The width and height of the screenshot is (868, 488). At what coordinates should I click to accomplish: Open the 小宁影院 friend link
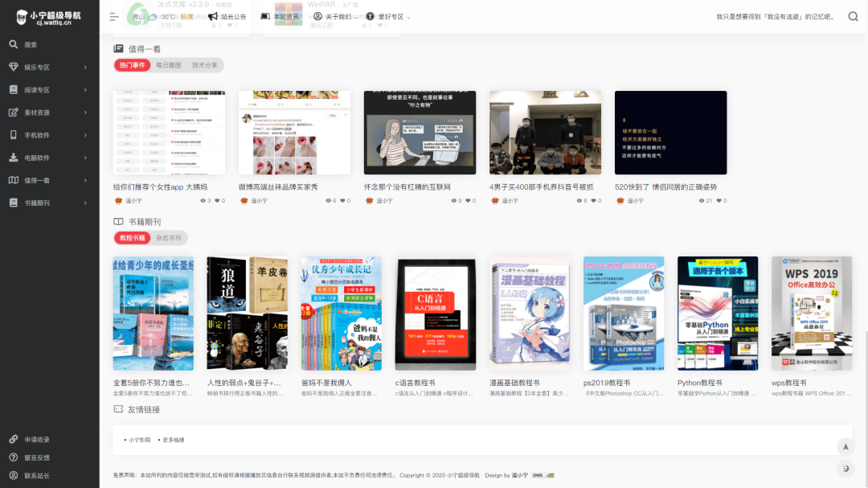[x=140, y=440]
